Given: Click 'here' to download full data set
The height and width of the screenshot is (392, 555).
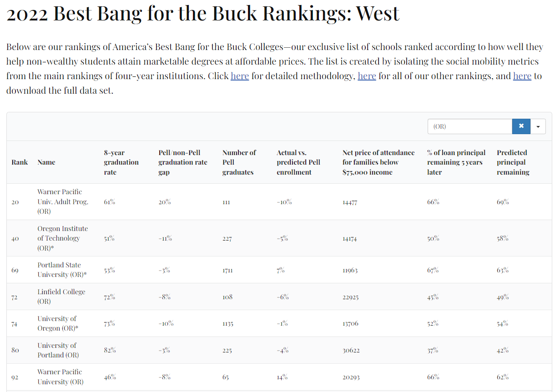Looking at the screenshot, I should point(522,76).
